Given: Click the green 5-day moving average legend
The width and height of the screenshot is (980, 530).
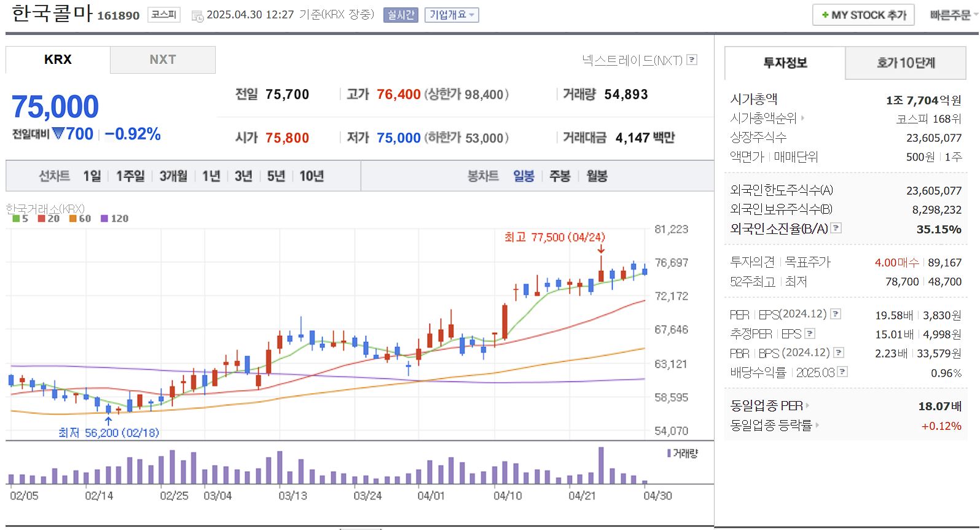Looking at the screenshot, I should (20, 219).
